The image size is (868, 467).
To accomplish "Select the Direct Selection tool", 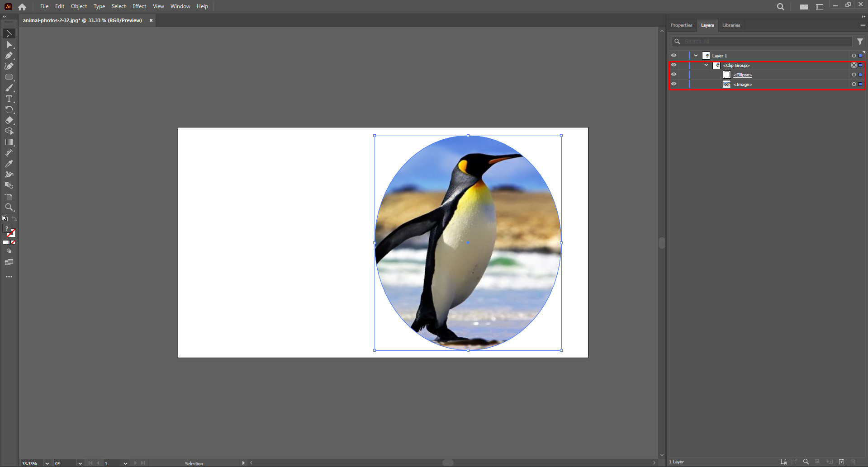I will point(9,44).
